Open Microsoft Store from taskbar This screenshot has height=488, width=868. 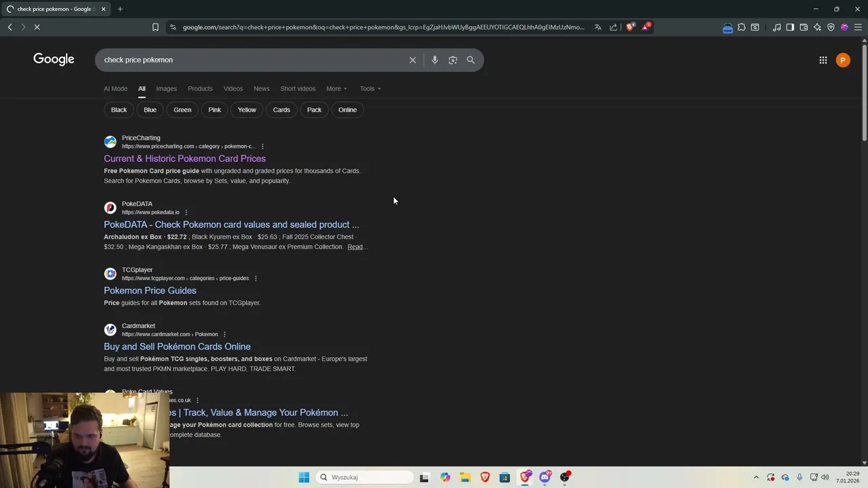click(505, 477)
